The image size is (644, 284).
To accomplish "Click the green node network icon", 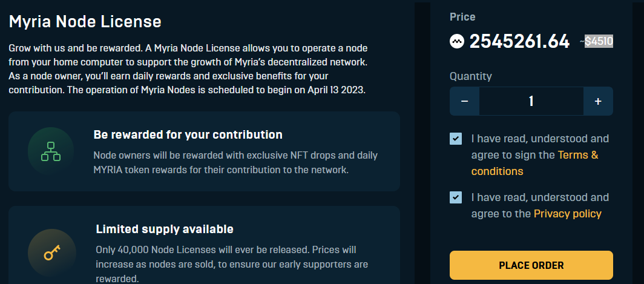I will [x=51, y=151].
